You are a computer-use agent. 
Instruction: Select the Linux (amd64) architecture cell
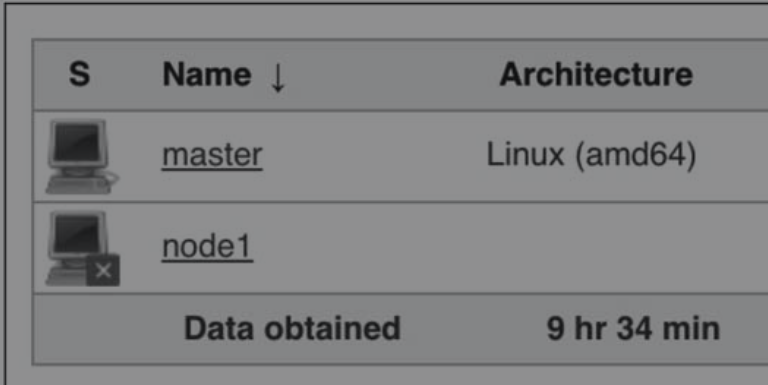[x=591, y=155]
